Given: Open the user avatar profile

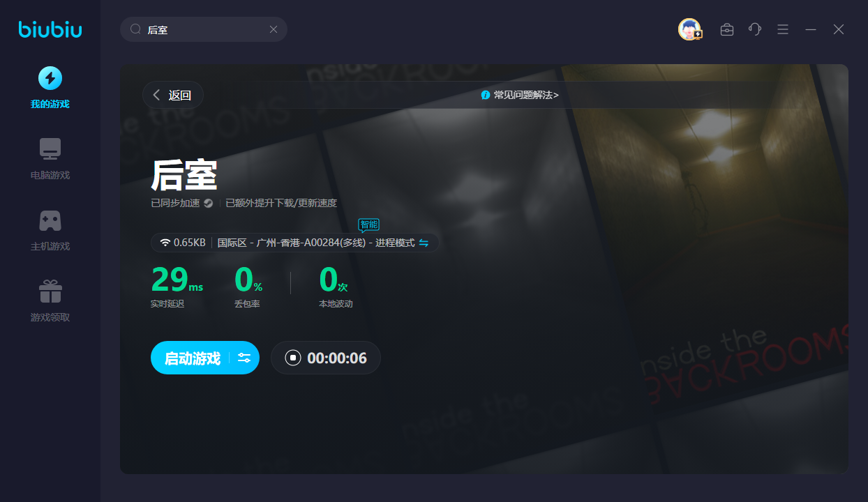Looking at the screenshot, I should [689, 29].
